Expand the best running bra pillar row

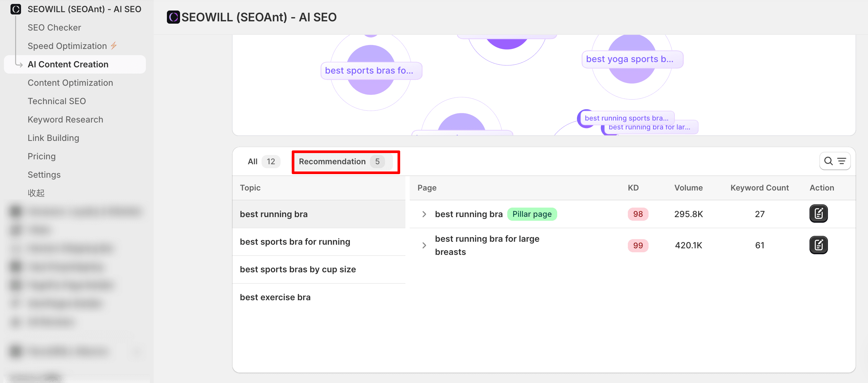point(424,214)
